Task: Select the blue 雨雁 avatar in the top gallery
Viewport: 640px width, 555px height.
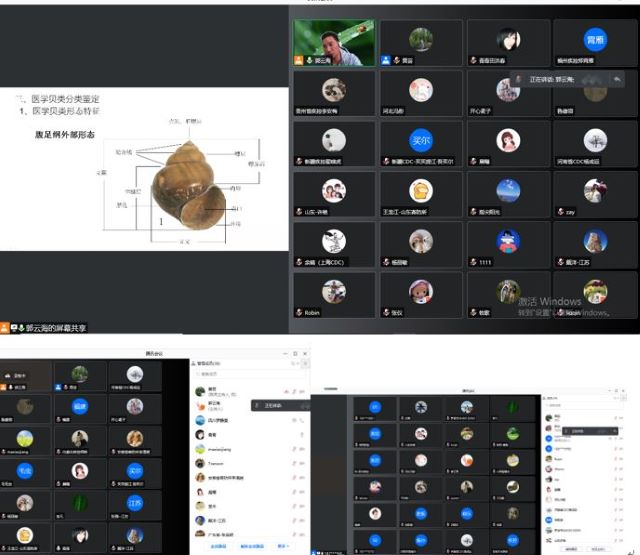Action: pos(595,40)
